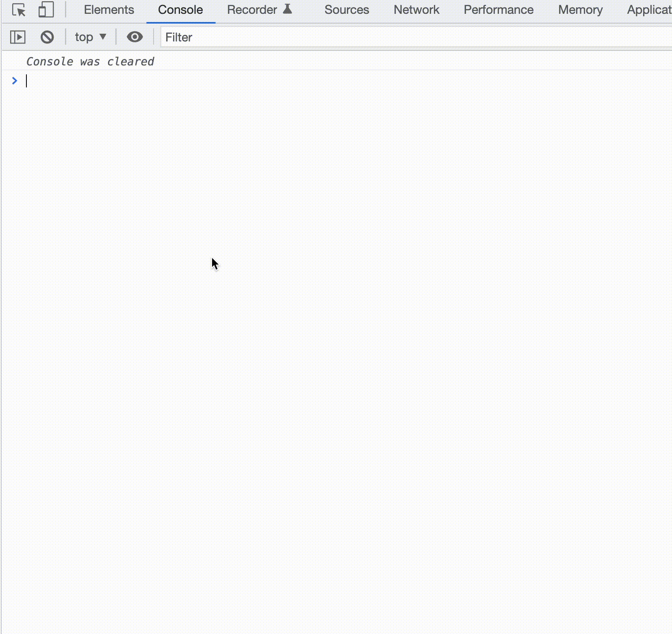
Task: Clear the console with the ban icon
Action: tap(47, 37)
